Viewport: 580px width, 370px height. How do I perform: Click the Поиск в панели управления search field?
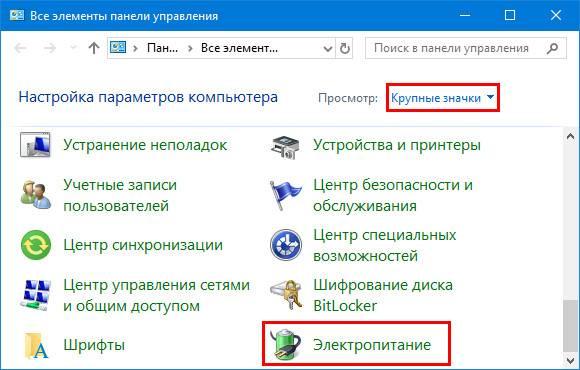466,48
